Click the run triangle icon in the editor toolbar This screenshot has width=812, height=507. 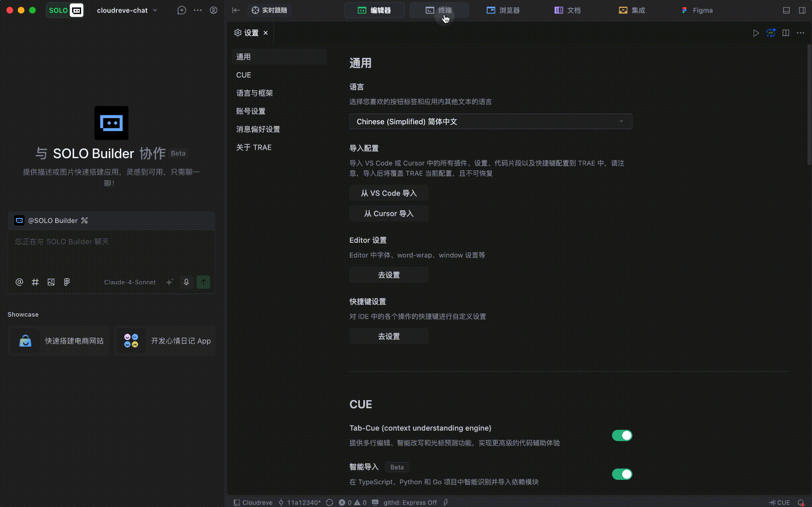pos(756,33)
